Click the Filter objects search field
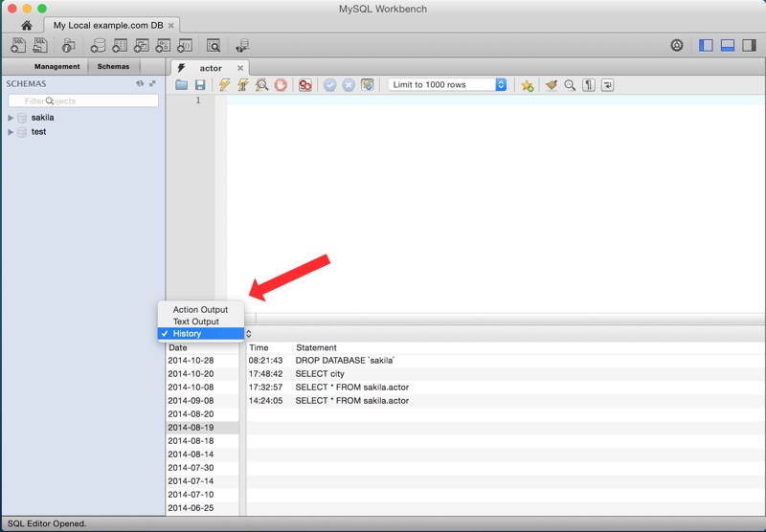This screenshot has height=532, width=766. tap(83, 100)
